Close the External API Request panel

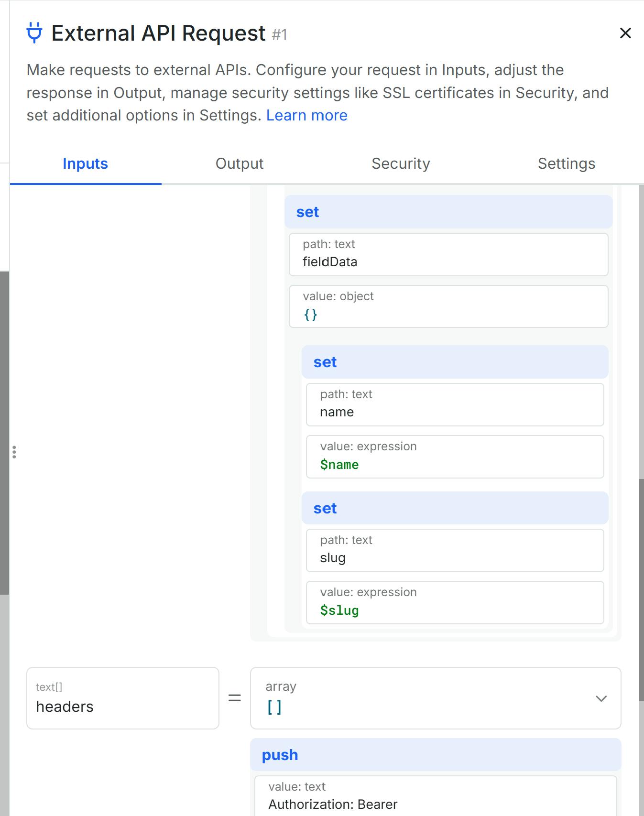click(625, 33)
